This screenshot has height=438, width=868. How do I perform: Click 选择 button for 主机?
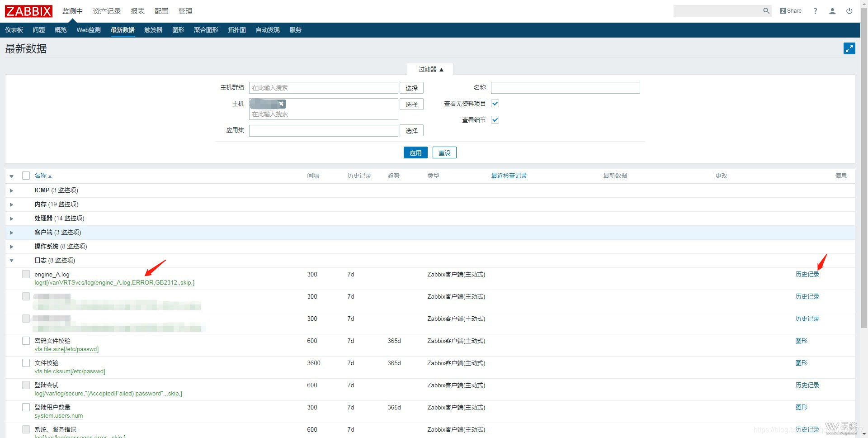coord(411,104)
